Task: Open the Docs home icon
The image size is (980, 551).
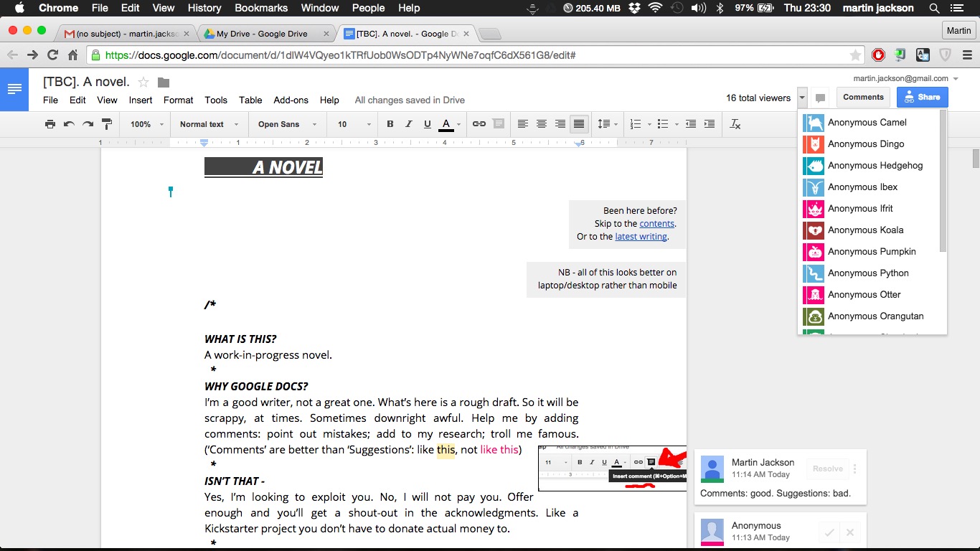Action: tap(14, 89)
